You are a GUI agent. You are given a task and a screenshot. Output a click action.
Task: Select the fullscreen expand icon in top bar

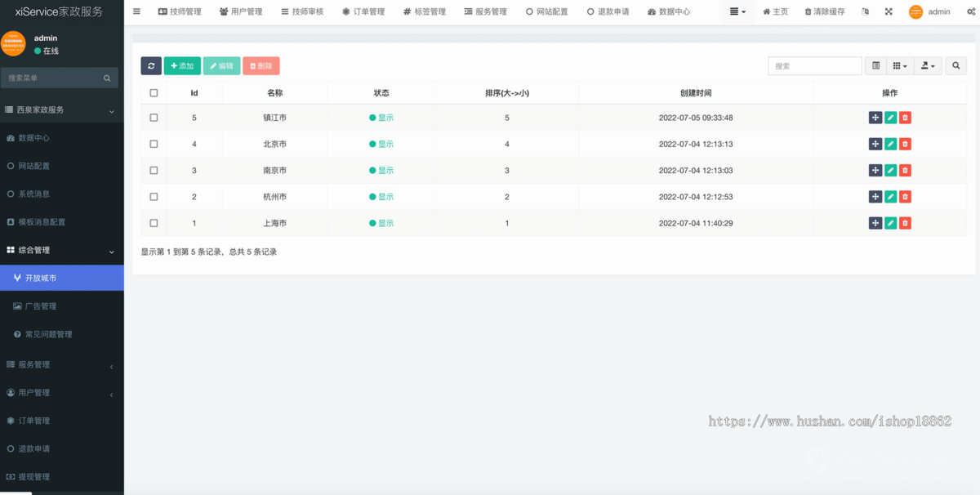889,11
